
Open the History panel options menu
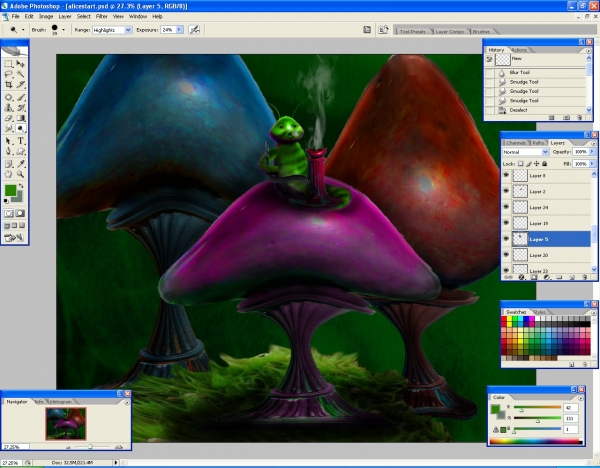tap(588, 50)
